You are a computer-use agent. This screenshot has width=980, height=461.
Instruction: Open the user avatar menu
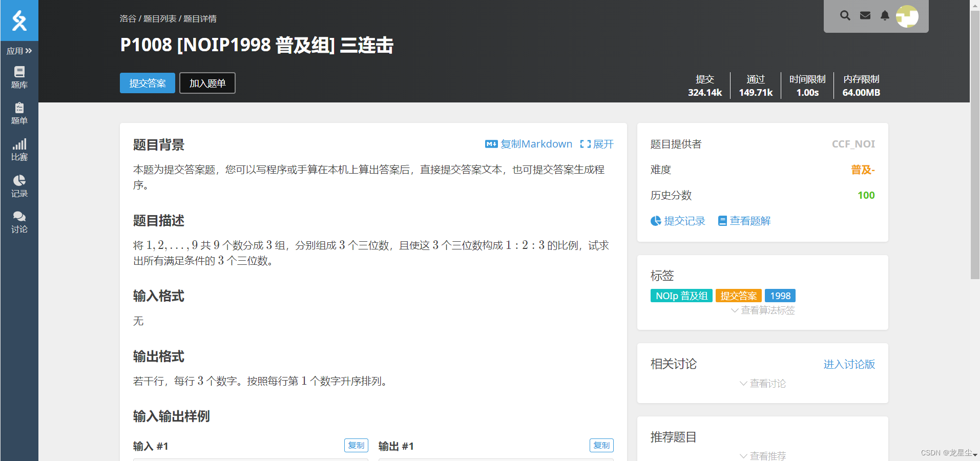tap(907, 16)
